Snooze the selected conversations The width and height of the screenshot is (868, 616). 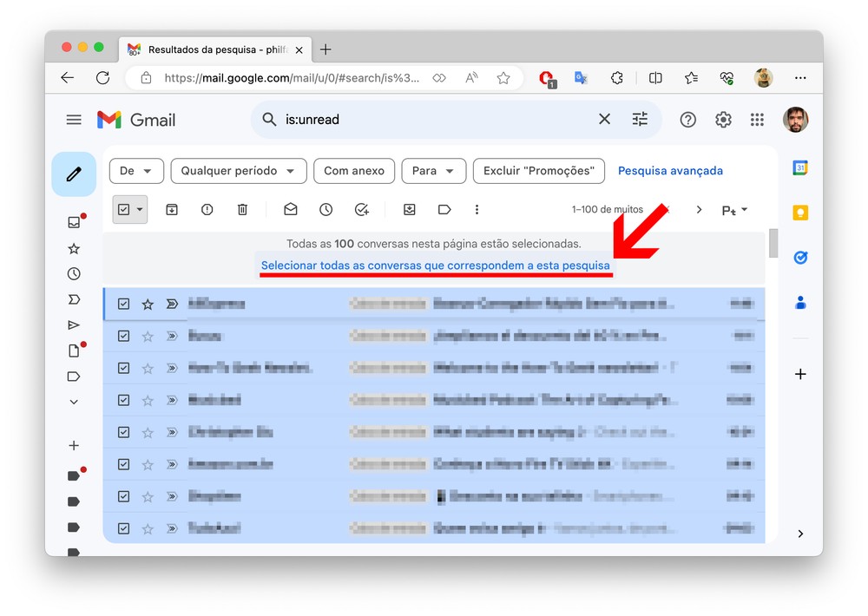pos(326,209)
